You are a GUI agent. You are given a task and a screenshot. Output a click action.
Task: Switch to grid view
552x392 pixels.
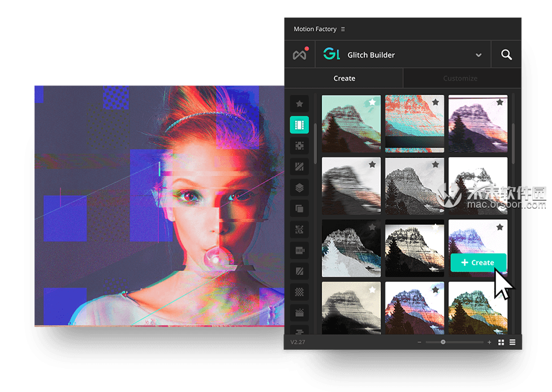point(501,342)
